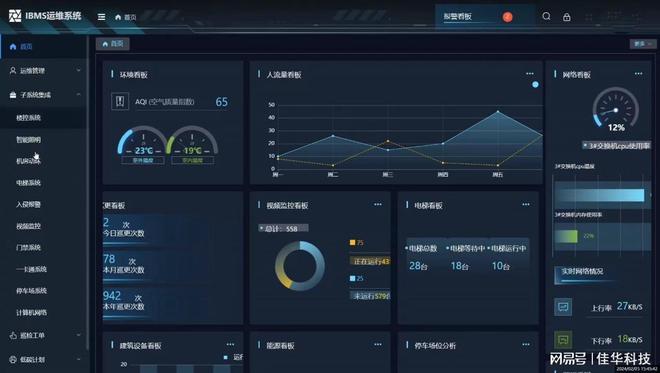The height and width of the screenshot is (373, 660).
Task: Click the IBMS logo icon
Action: pos(15,16)
